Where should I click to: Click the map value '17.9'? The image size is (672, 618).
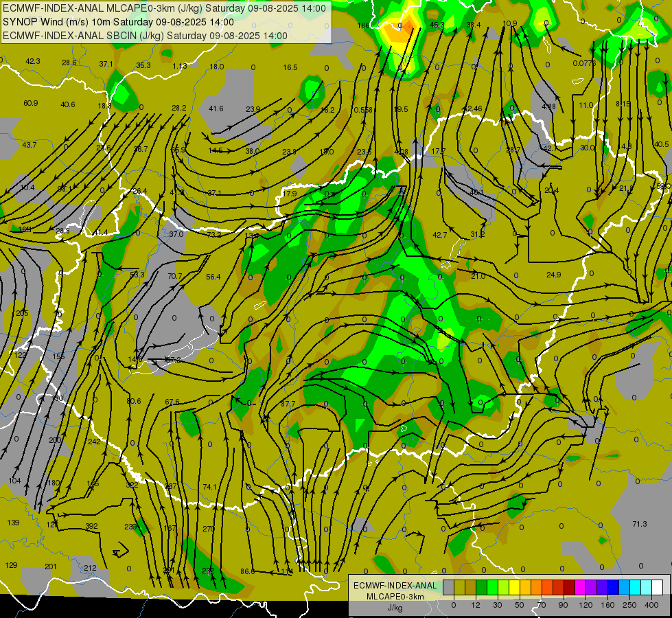(290, 194)
